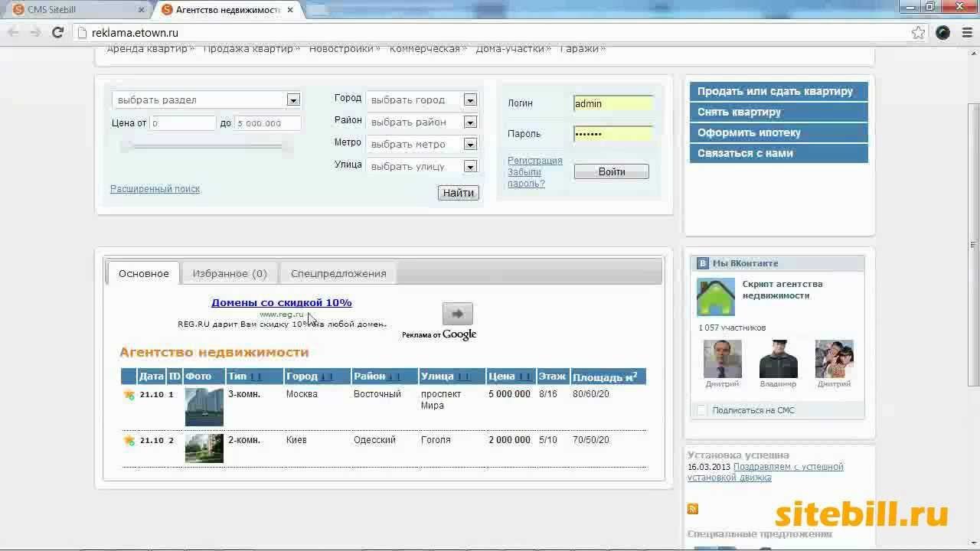Click the round dark extension icon by the address bar
This screenshot has height=551, width=980.
click(943, 32)
